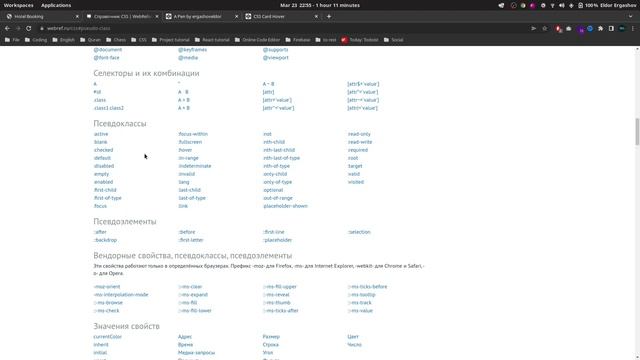This screenshot has height=360, width=640.
Task: Close the Hotel Booking tab
Action: [x=77, y=16]
